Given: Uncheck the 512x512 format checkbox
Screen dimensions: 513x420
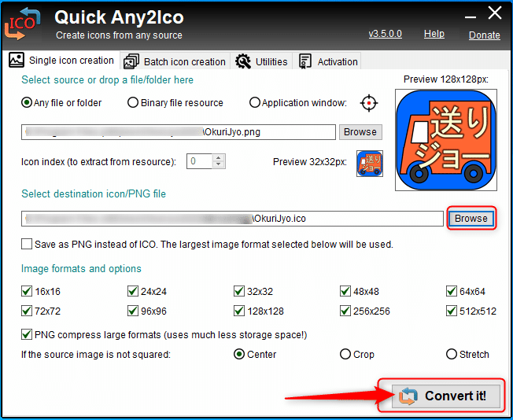Looking at the screenshot, I should point(451,311).
